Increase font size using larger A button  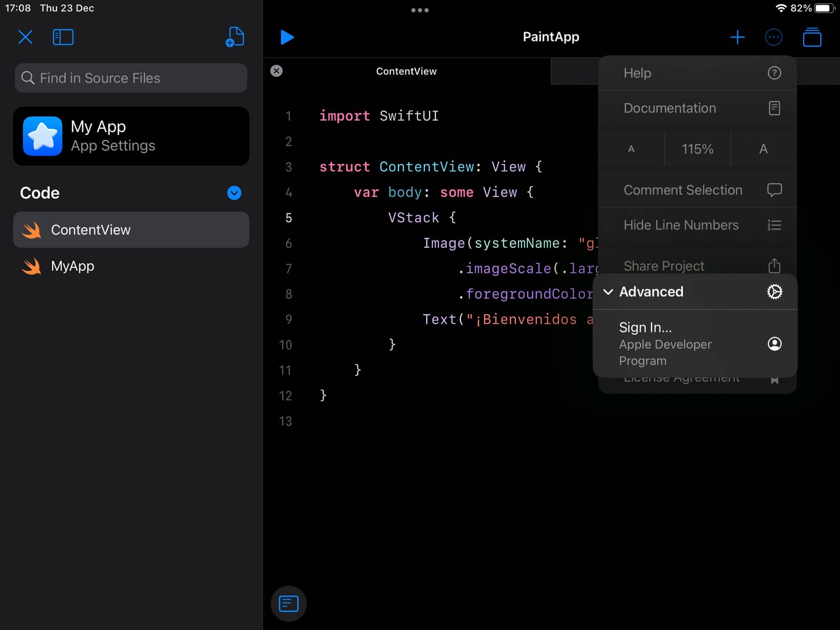(764, 147)
